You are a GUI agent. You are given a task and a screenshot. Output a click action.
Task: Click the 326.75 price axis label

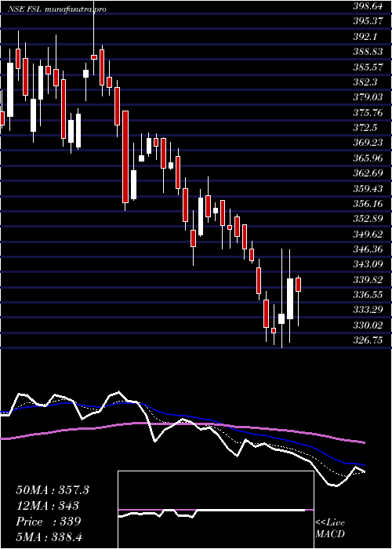click(368, 341)
